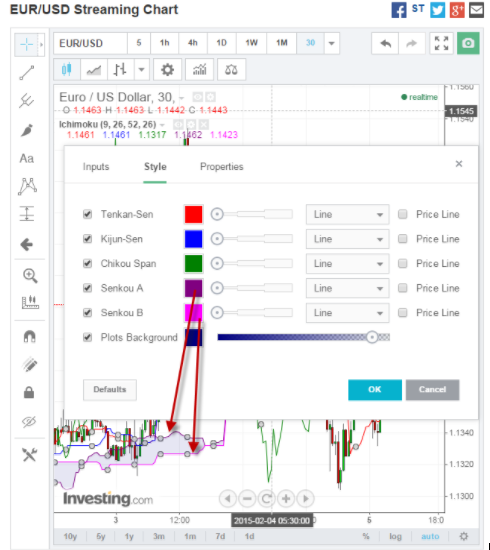
Task: Uncheck the Kijun-Sen checkbox
Action: pos(87,239)
